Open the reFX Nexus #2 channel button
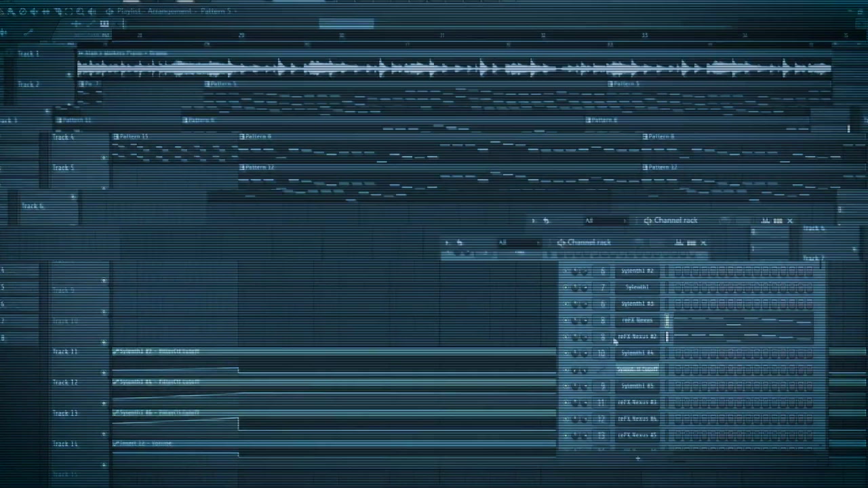 point(637,337)
